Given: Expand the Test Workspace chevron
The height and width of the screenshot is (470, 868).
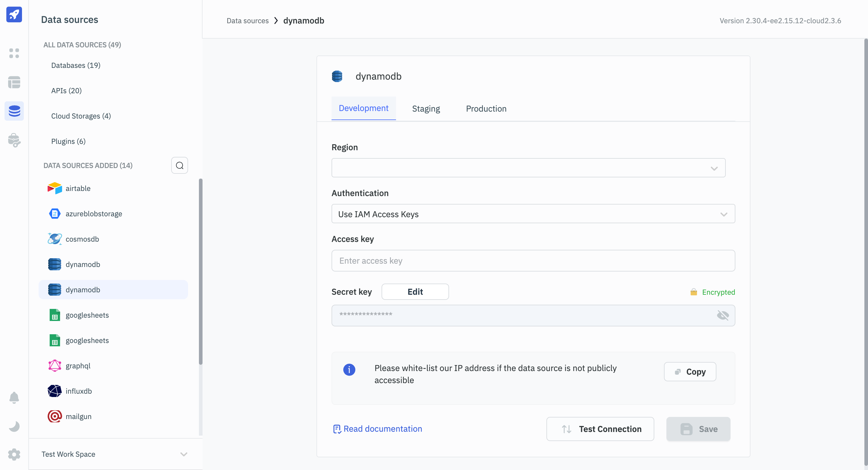Looking at the screenshot, I should (184, 454).
